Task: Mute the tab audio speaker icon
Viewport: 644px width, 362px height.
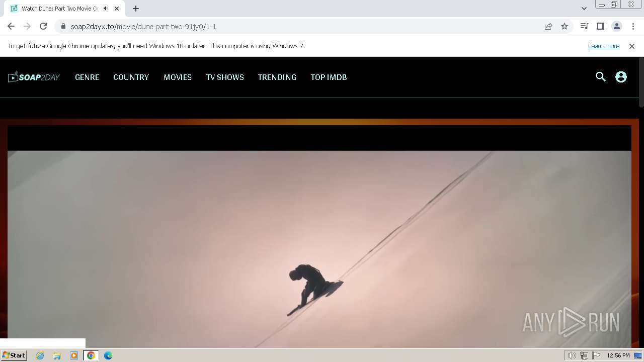Action: [106, 9]
